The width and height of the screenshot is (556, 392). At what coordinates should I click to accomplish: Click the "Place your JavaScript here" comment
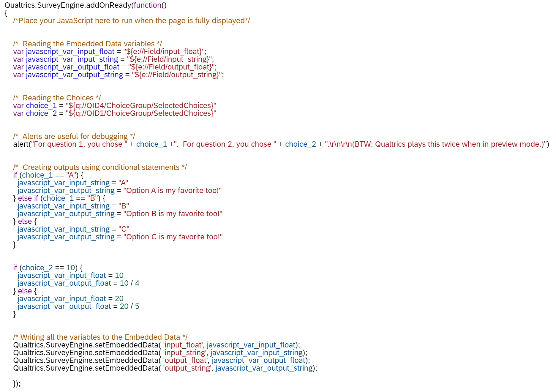click(x=131, y=21)
